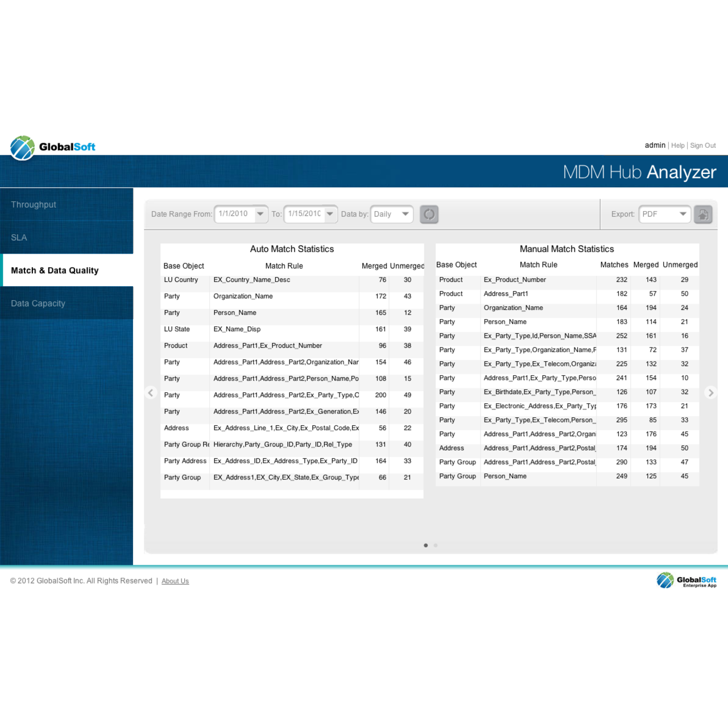Image resolution: width=728 pixels, height=728 pixels.
Task: Click the left carousel arrow
Action: (x=151, y=392)
